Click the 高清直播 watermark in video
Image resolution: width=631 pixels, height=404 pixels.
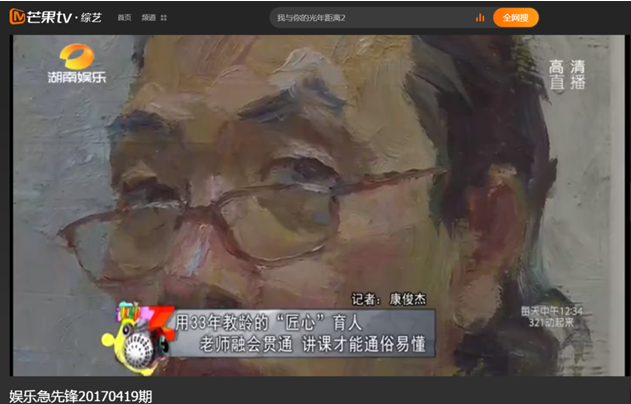point(569,75)
